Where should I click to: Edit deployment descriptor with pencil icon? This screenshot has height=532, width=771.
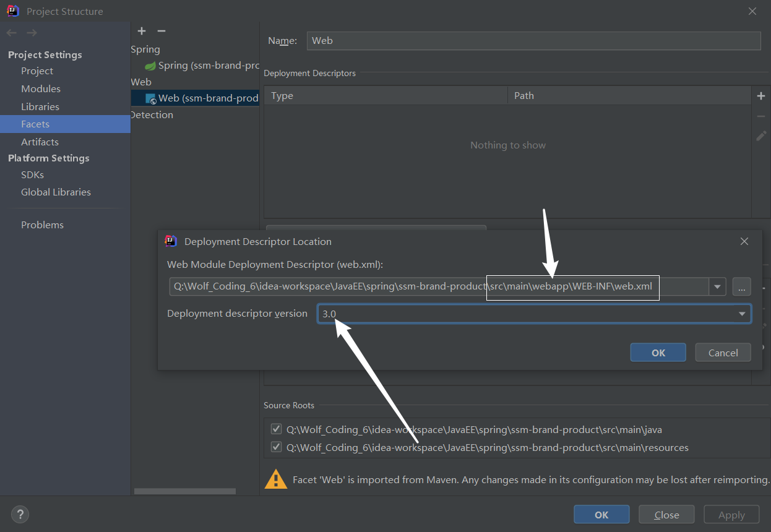coord(761,136)
